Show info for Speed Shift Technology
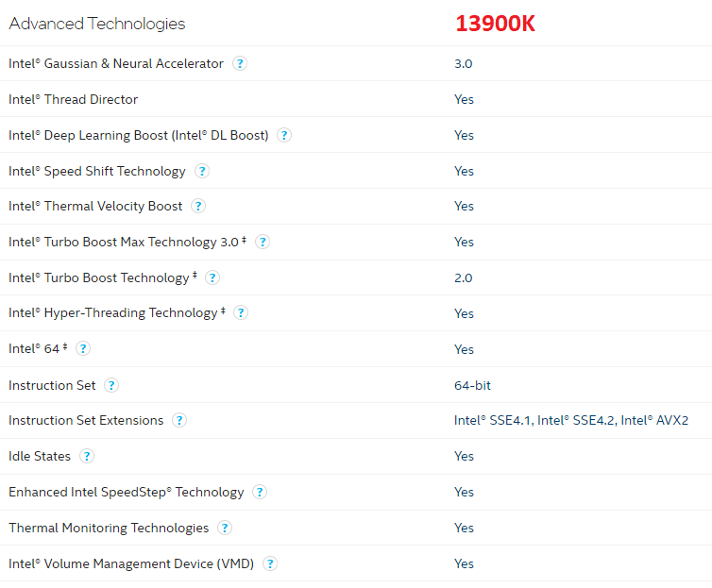712x588 pixels. click(x=202, y=171)
